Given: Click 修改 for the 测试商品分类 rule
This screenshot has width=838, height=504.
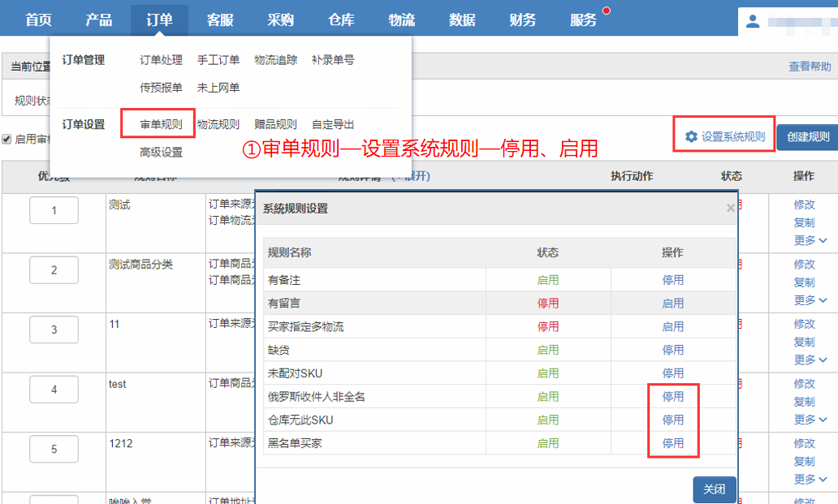Looking at the screenshot, I should click(804, 265).
